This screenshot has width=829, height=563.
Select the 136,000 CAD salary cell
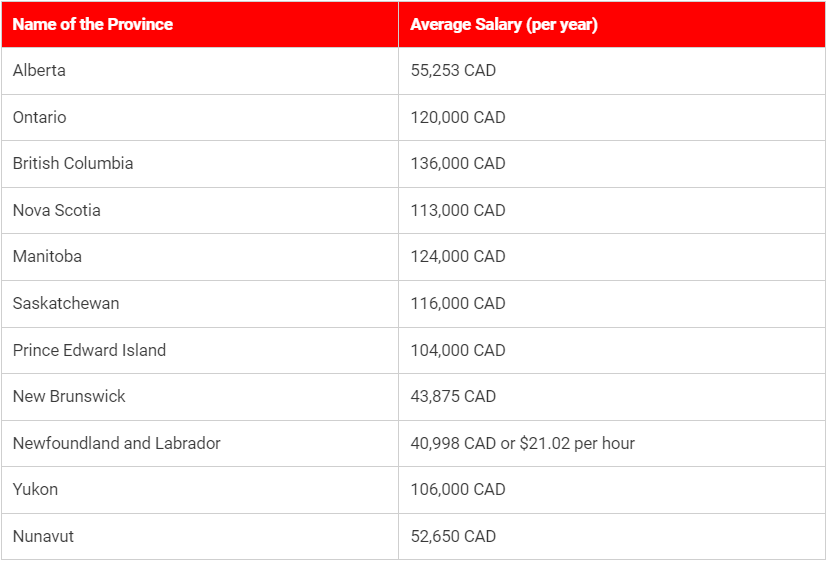[458, 163]
